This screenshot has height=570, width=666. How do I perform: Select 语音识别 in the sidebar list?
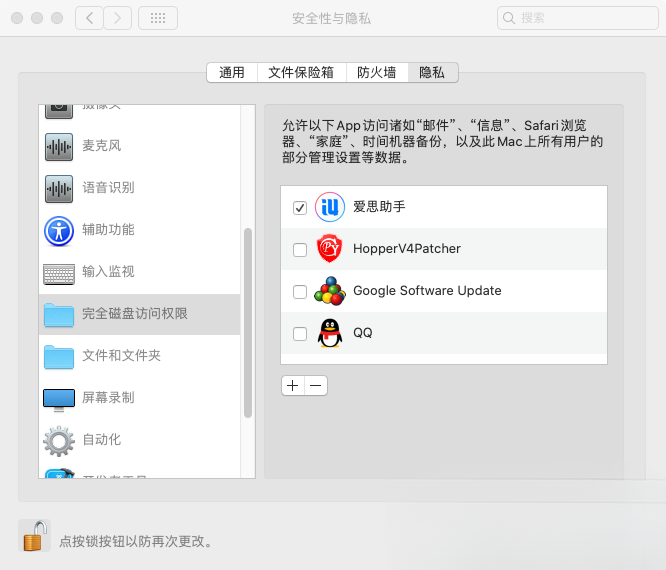click(x=139, y=188)
